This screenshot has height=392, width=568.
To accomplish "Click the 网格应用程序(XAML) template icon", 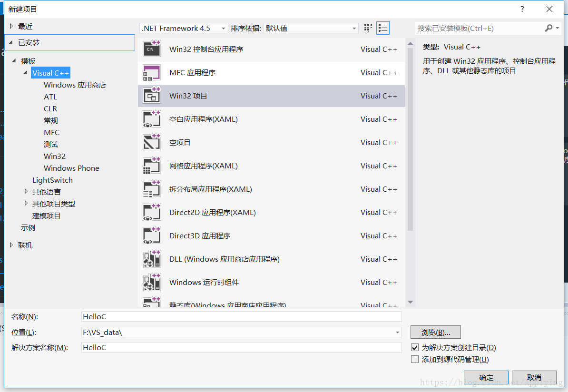I will pos(152,166).
